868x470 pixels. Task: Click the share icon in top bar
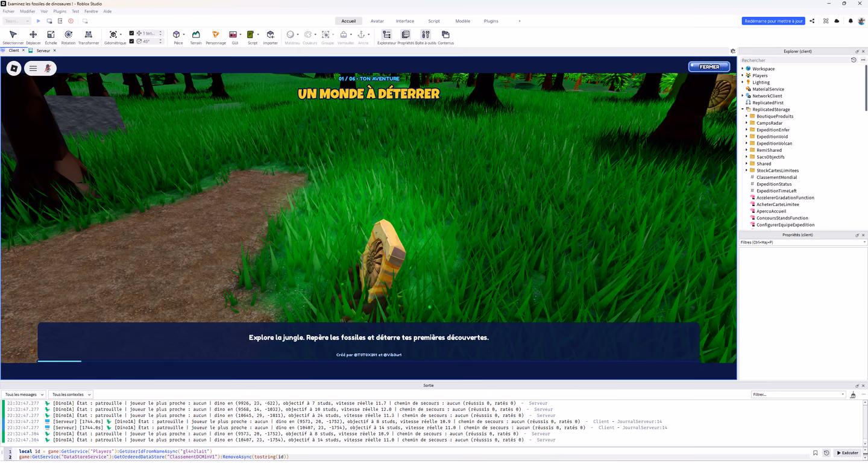(x=812, y=21)
